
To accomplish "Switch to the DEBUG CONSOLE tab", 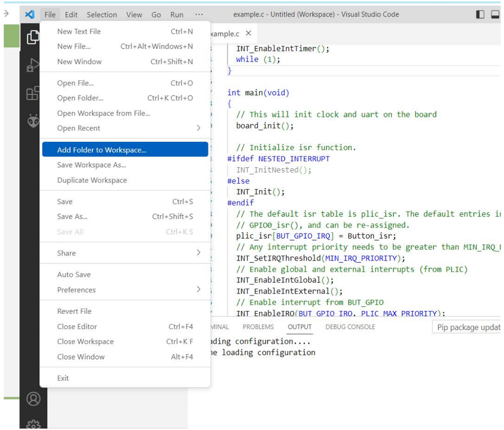I will click(x=350, y=327).
